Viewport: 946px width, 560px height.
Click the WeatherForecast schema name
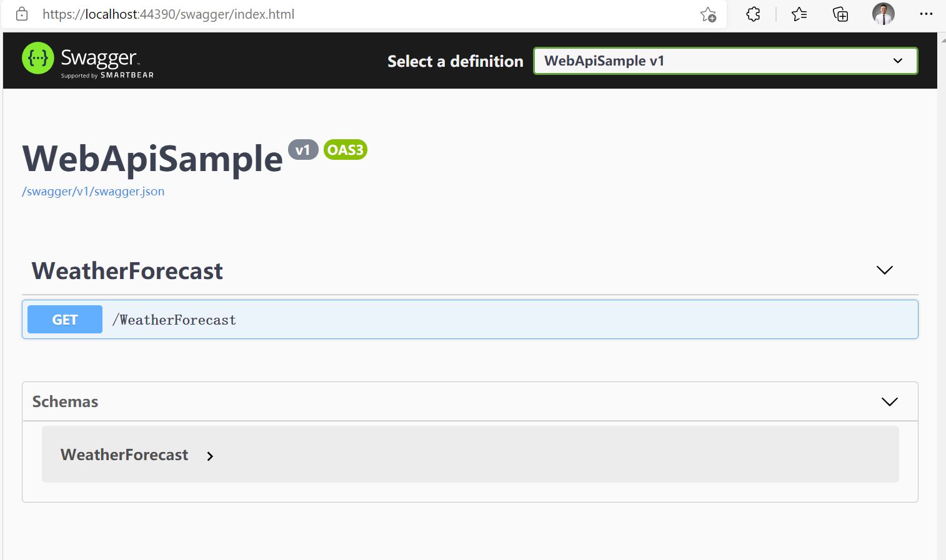click(124, 455)
